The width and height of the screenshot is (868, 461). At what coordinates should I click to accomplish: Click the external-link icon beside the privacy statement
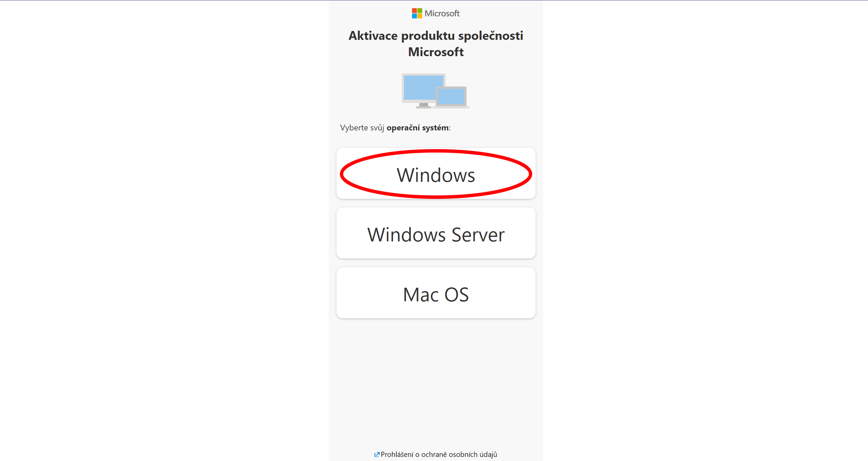[x=377, y=455]
